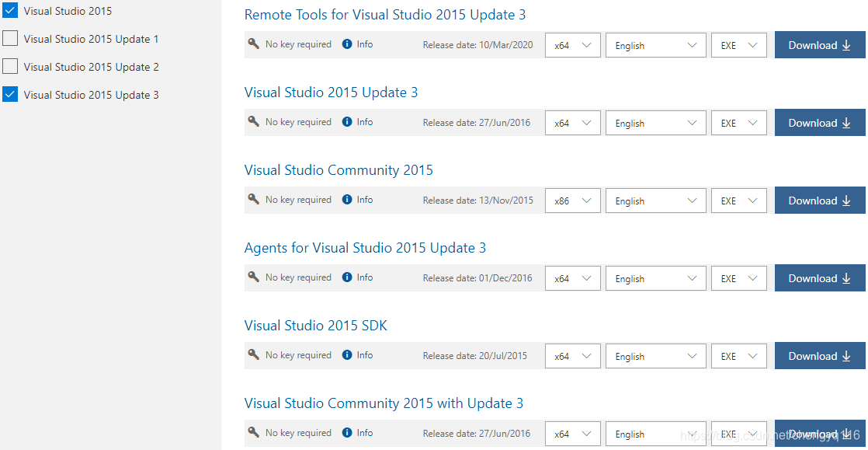This screenshot has width=868, height=450.
Task: Open Remote Tools for Visual Studio 2015 Update 3 title
Action: (x=385, y=15)
